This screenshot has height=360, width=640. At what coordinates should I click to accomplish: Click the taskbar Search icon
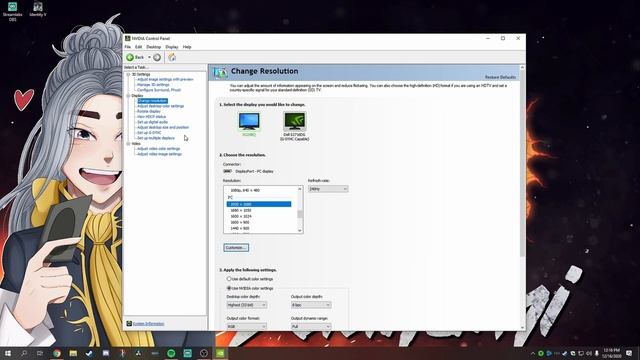24,353
